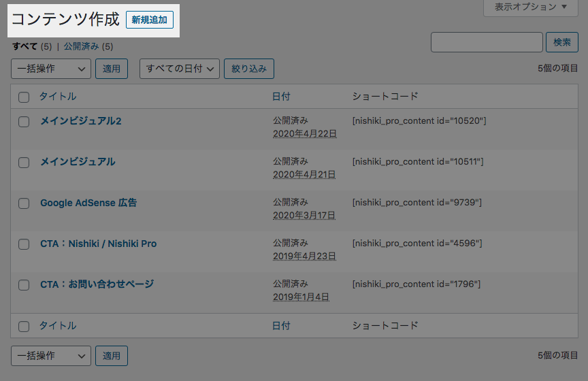
Task: Click the 新規追加 button
Action: 150,20
